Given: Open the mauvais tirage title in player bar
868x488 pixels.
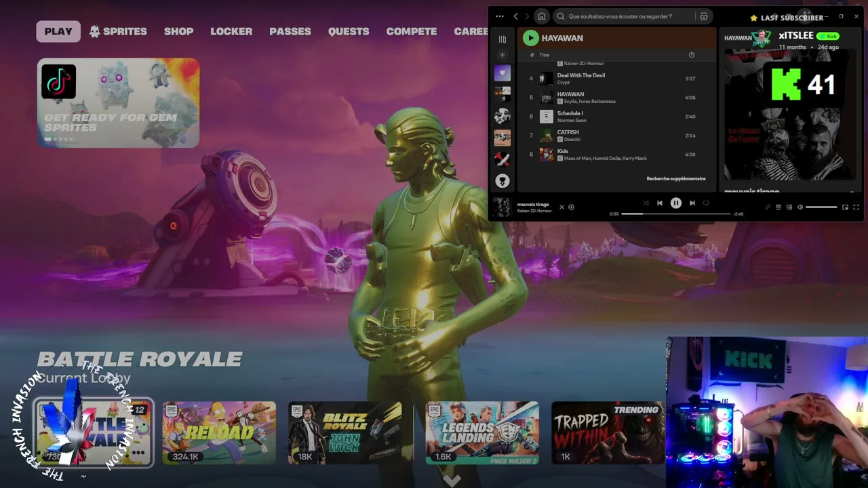Looking at the screenshot, I should (533, 204).
